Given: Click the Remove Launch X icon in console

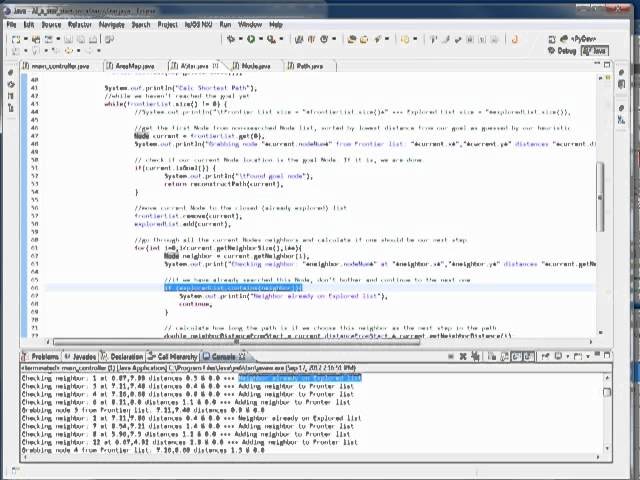Looking at the screenshot, I should coord(463,357).
